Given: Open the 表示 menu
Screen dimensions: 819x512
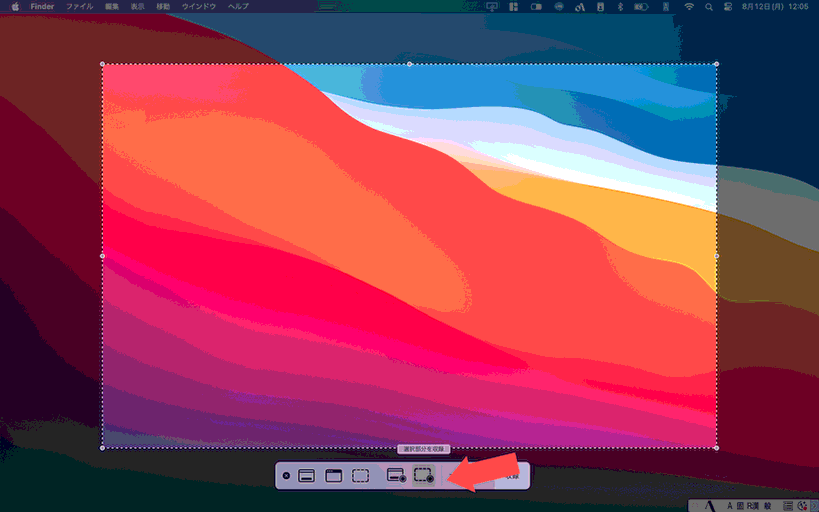Looking at the screenshot, I should [x=137, y=6].
